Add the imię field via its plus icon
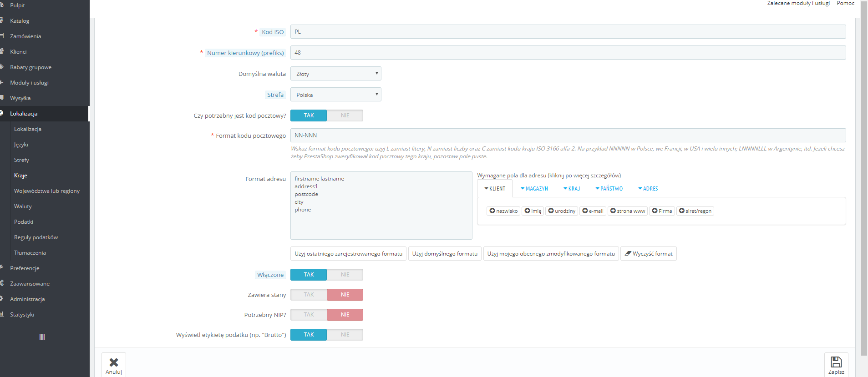 (x=527, y=211)
